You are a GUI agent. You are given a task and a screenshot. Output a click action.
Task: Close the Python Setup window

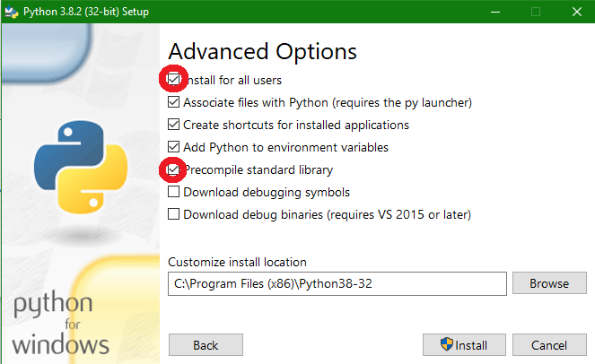coord(577,12)
